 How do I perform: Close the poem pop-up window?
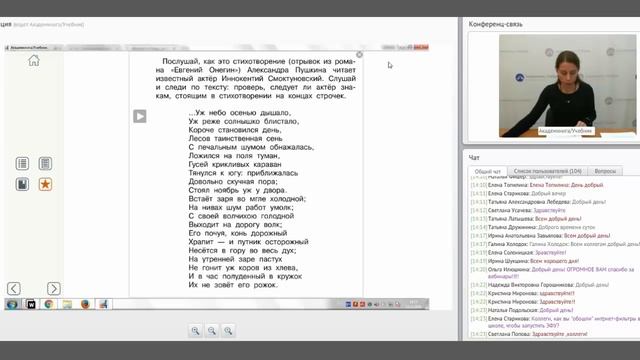point(359,54)
